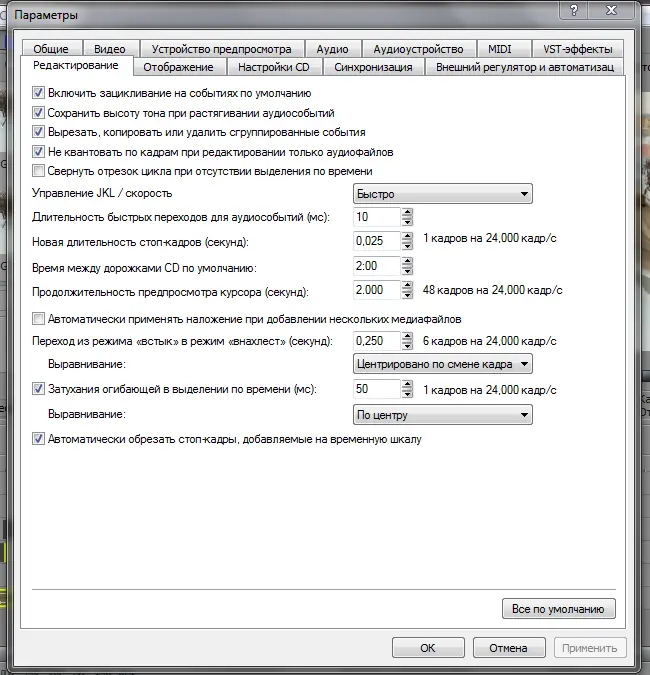The width and height of the screenshot is (650, 675).
Task: Decrease Новая длительность стоп-кадров value
Action: (407, 245)
